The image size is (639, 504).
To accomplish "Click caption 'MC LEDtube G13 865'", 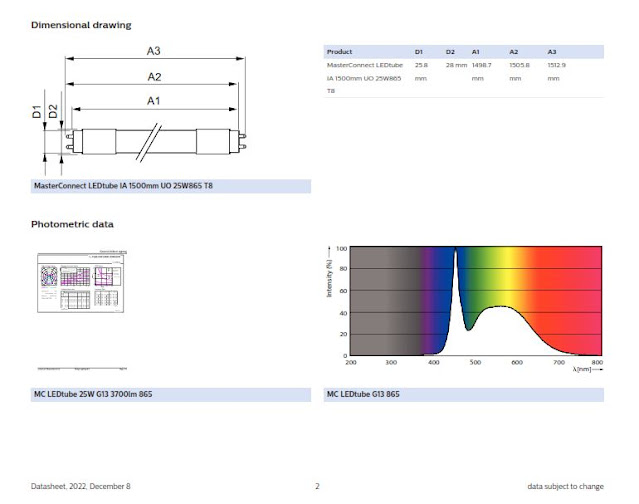I will 363,394.
